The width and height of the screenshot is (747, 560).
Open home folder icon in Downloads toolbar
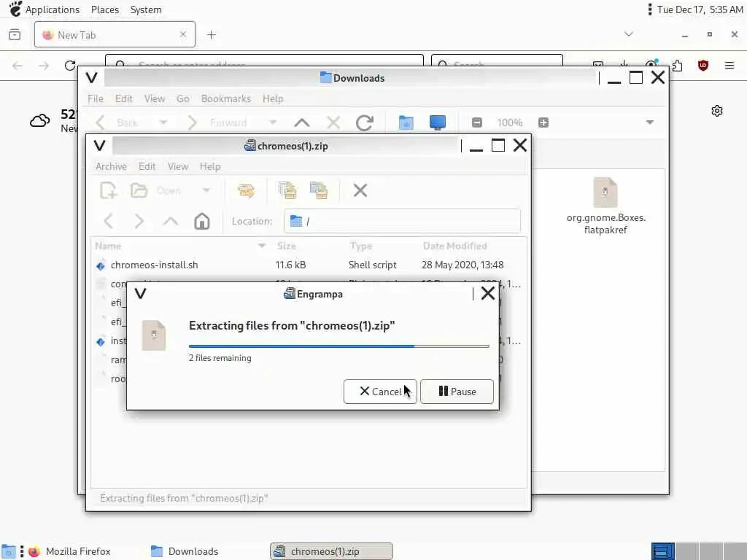(x=406, y=122)
